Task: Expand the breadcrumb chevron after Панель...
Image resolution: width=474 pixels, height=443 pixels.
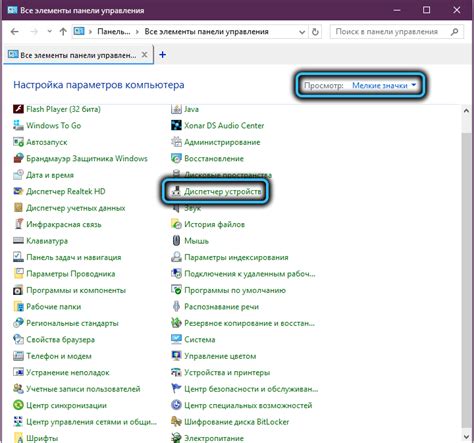Action: (137, 32)
